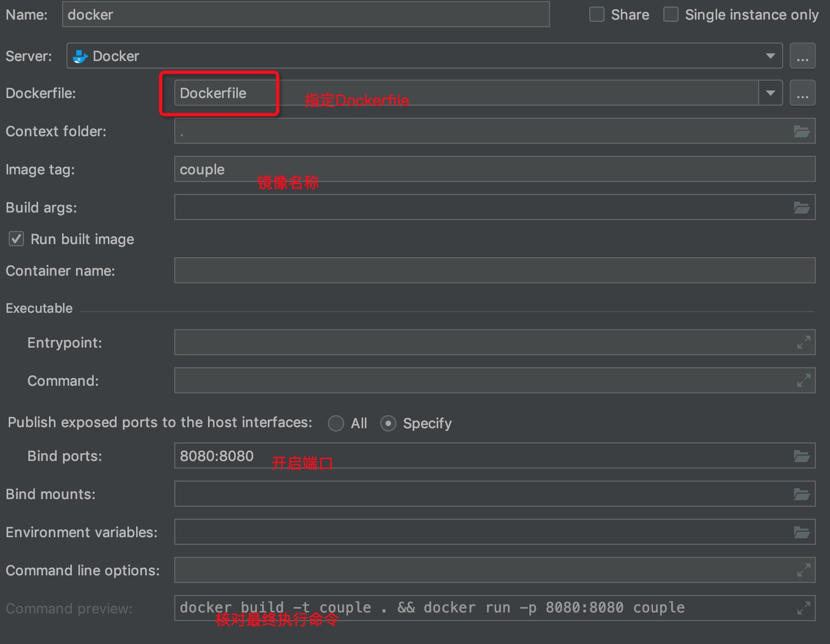
Task: Open the Bind mounts folder icon
Action: coord(801,494)
